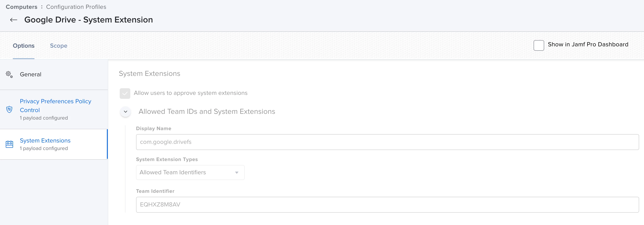644x225 pixels.
Task: Select System Extensions payload in sidebar
Action: point(54,144)
